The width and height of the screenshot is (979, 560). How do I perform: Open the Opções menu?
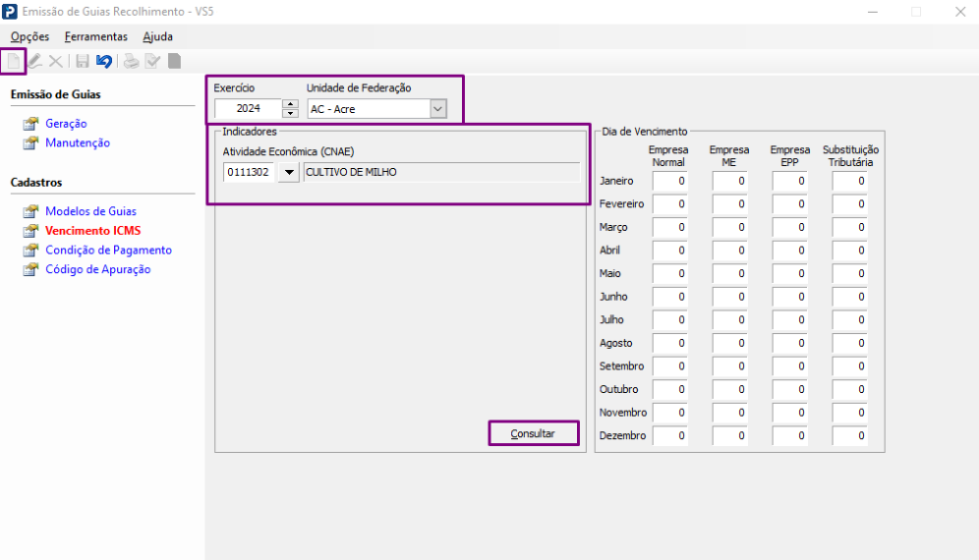pos(29,36)
